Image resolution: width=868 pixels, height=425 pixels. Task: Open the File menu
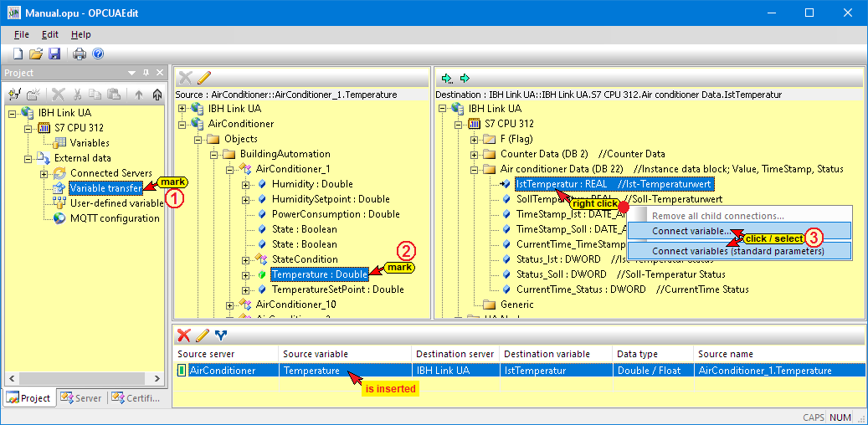point(22,34)
